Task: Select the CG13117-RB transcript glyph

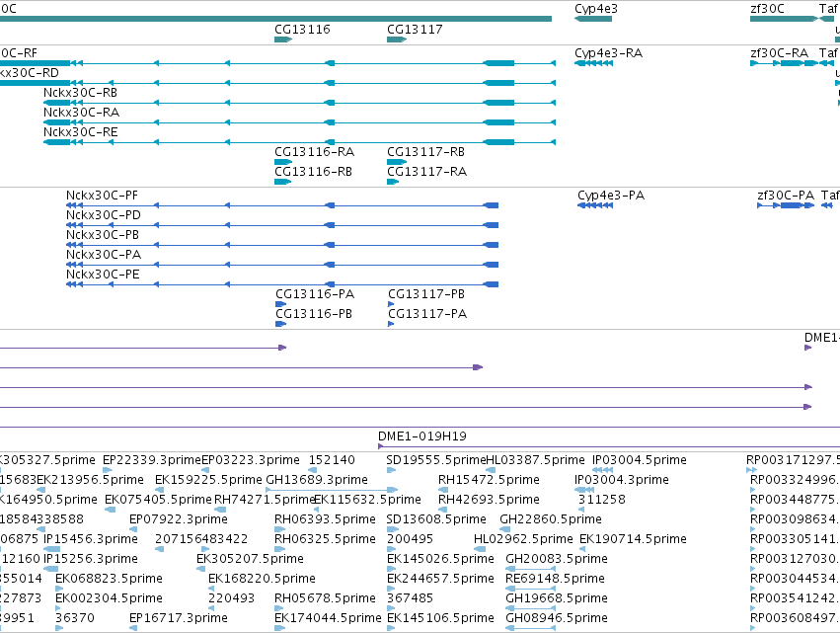Action: coord(397,162)
